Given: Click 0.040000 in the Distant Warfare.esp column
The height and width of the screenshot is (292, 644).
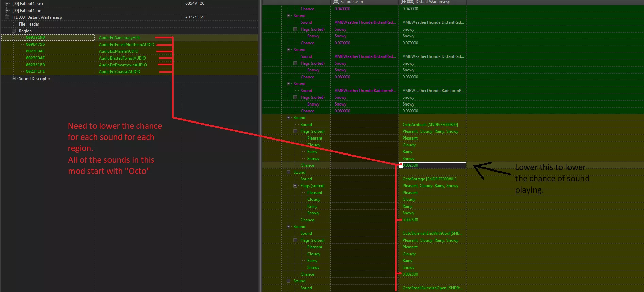Looking at the screenshot, I should click(x=410, y=9).
